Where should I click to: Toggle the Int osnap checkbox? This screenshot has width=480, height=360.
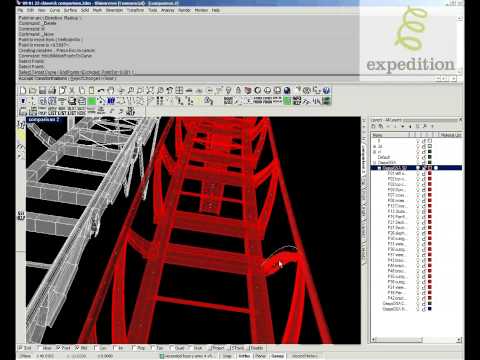115,348
